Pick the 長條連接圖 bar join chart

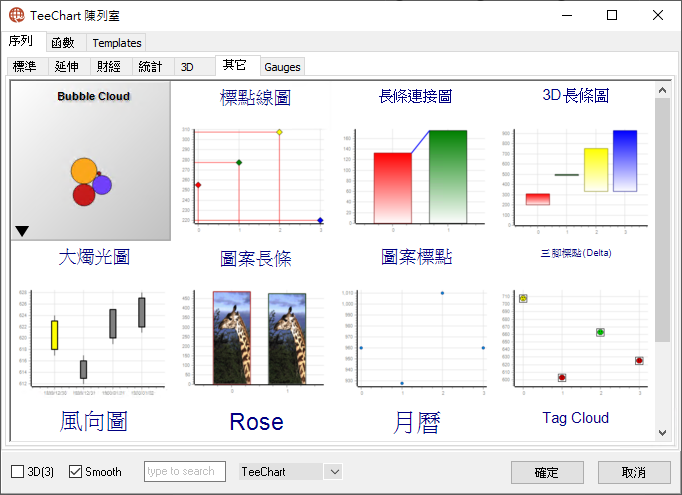pyautogui.click(x=415, y=161)
